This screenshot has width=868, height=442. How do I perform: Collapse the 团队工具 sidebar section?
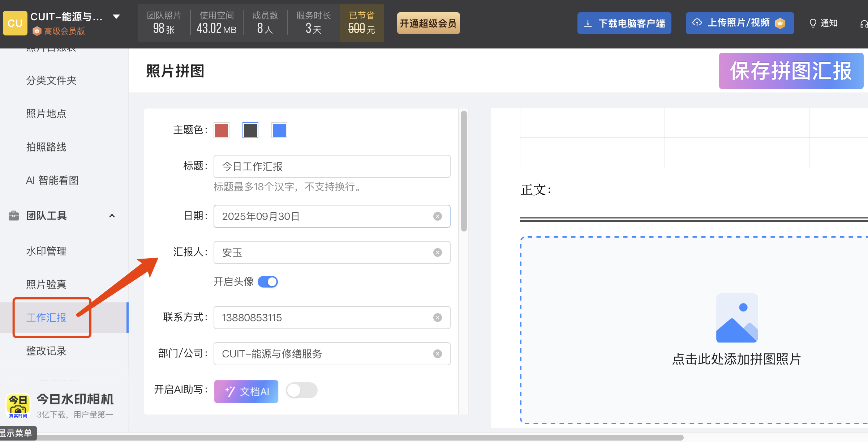pos(112,216)
